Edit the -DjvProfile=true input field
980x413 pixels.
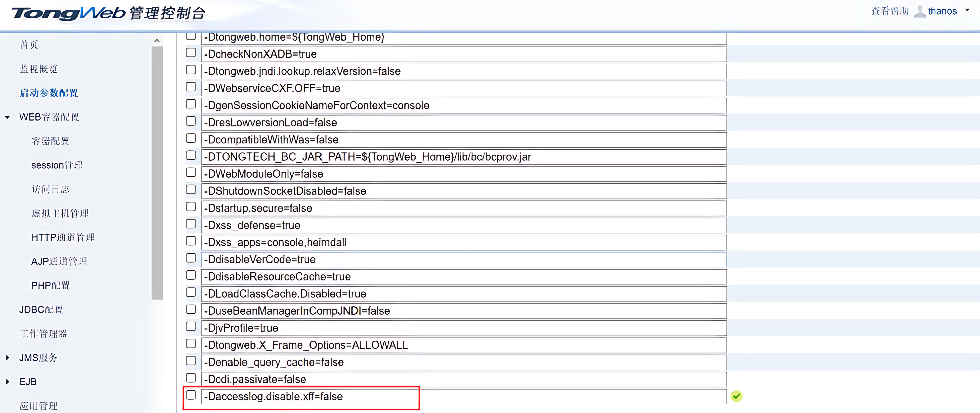[457, 328]
